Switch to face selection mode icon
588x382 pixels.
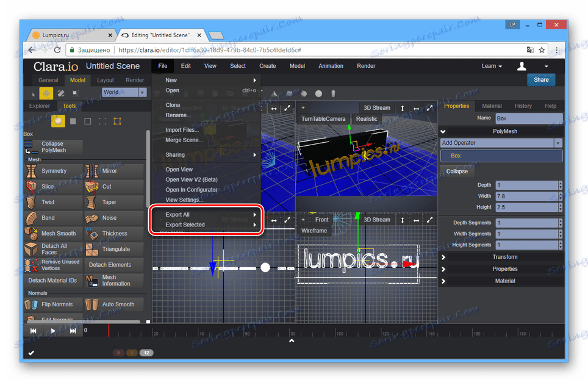click(x=73, y=121)
